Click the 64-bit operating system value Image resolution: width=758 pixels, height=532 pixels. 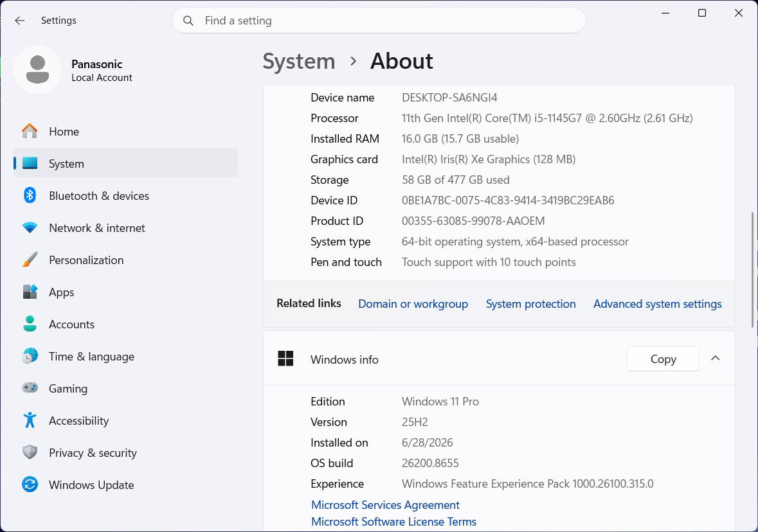coord(516,241)
